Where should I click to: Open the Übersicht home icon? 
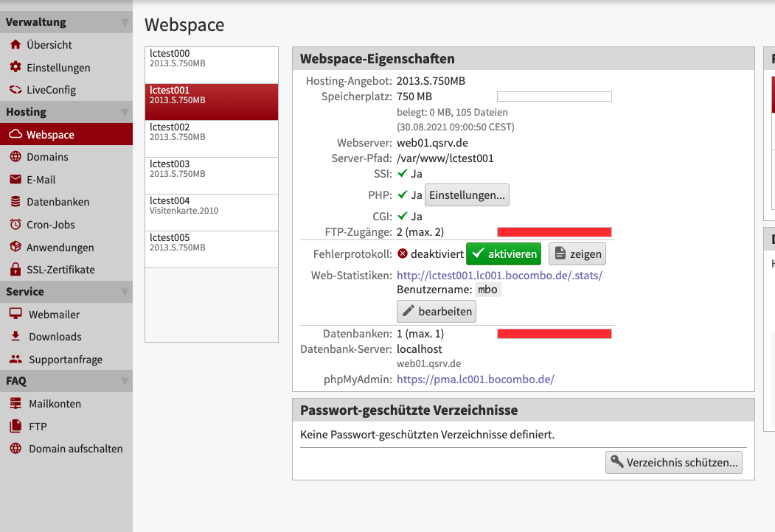(x=15, y=44)
